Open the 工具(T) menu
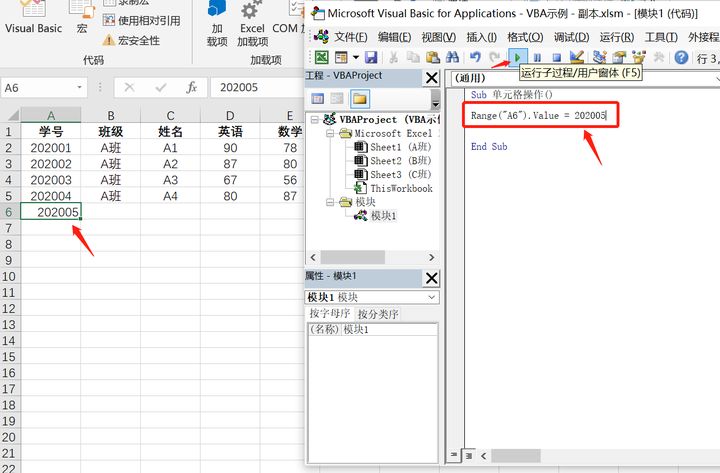This screenshot has height=473, width=720. point(661,37)
